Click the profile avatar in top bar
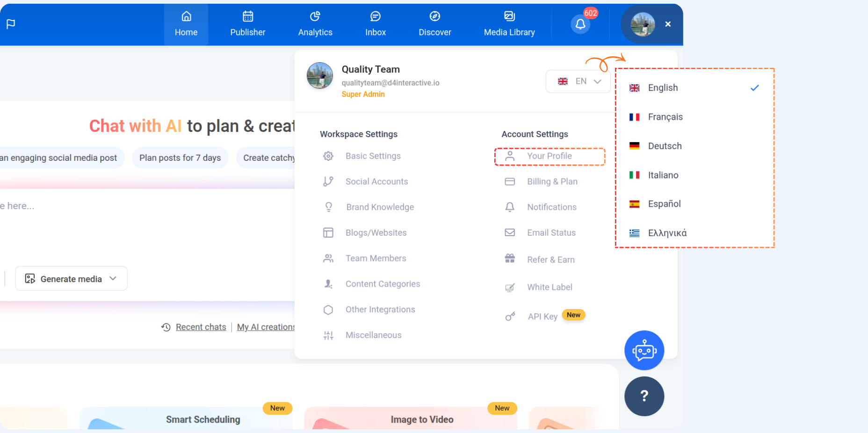Image resolution: width=868 pixels, height=433 pixels. pyautogui.click(x=643, y=24)
